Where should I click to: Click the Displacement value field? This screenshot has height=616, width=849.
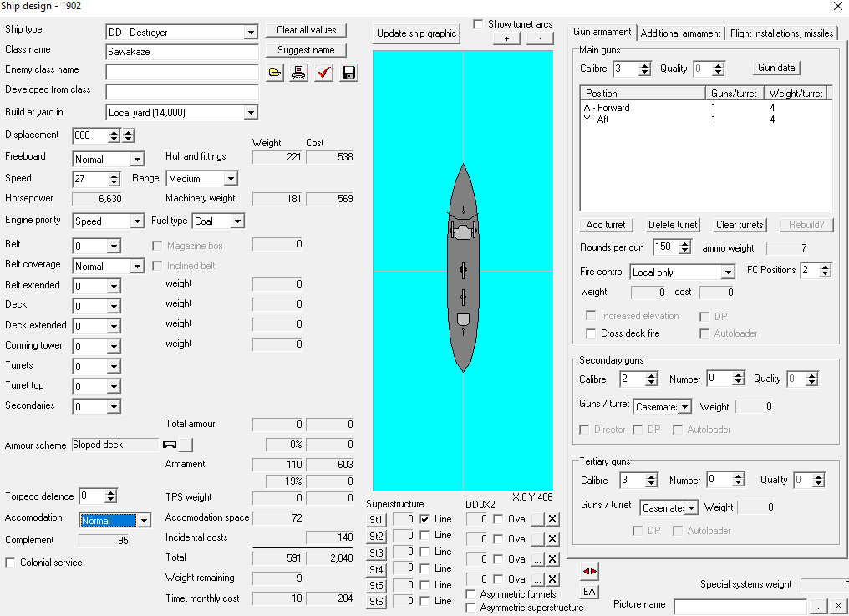[90, 135]
